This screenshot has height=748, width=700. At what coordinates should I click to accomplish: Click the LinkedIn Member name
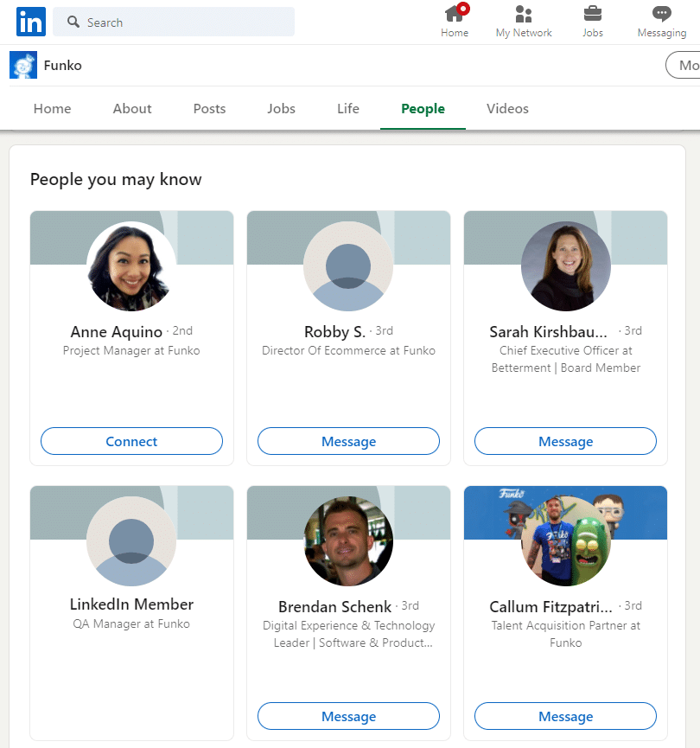point(131,604)
